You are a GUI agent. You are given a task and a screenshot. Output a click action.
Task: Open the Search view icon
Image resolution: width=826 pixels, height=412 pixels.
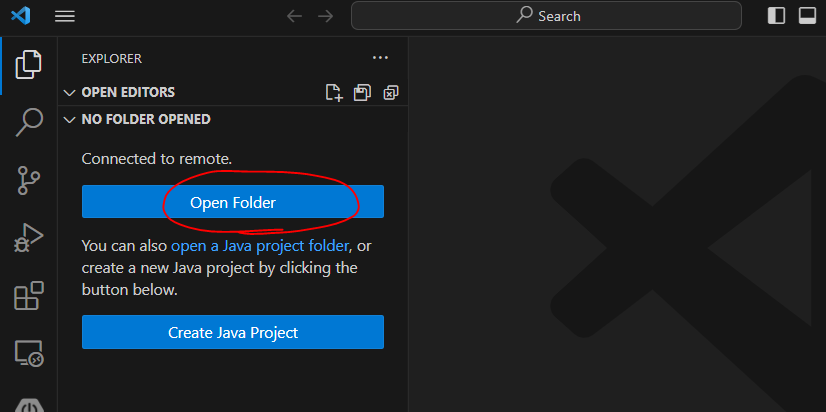point(28,122)
